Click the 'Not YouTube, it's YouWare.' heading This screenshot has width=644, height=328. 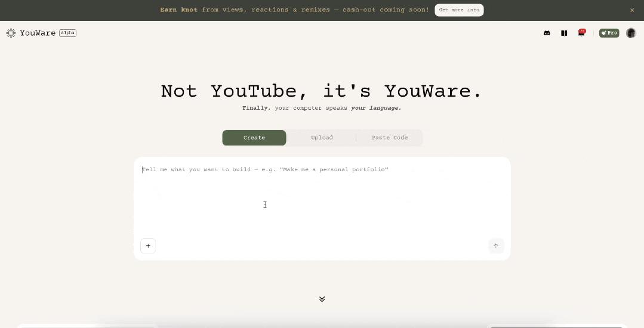click(x=321, y=91)
